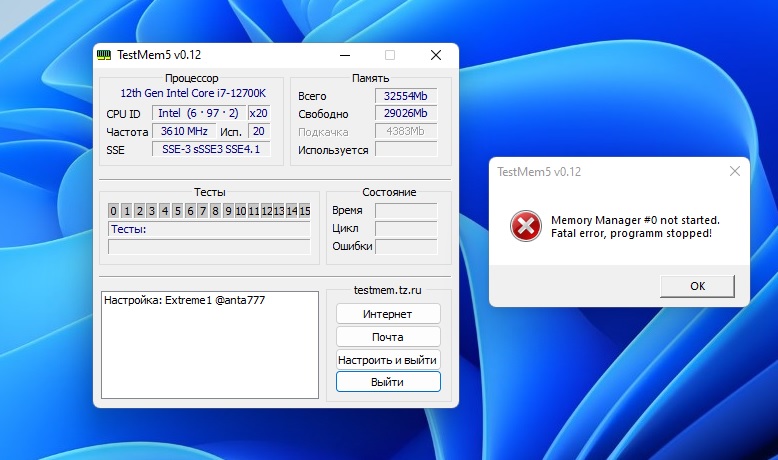Image resolution: width=778 pixels, height=460 pixels.
Task: Click the main window title TestMem5 v0.12
Action: point(159,55)
